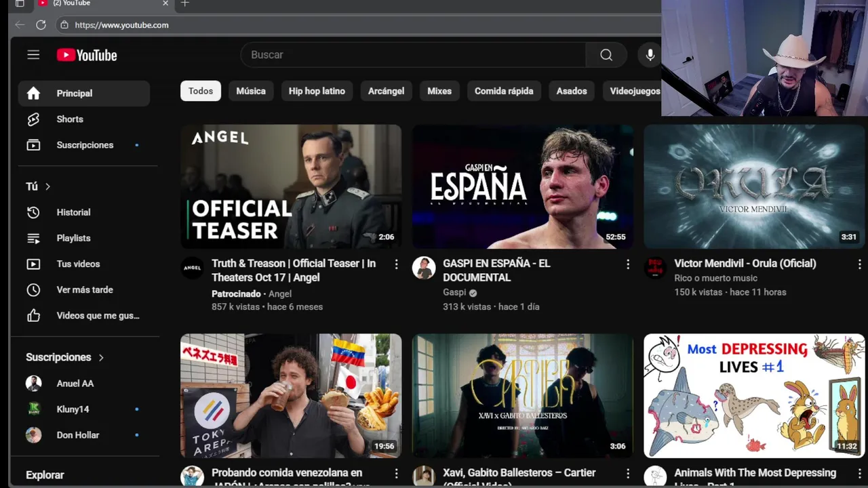Click title GASPI EN ESPAÑA - EL DOCUMENTAL
This screenshot has height=488, width=868.
tap(496, 270)
